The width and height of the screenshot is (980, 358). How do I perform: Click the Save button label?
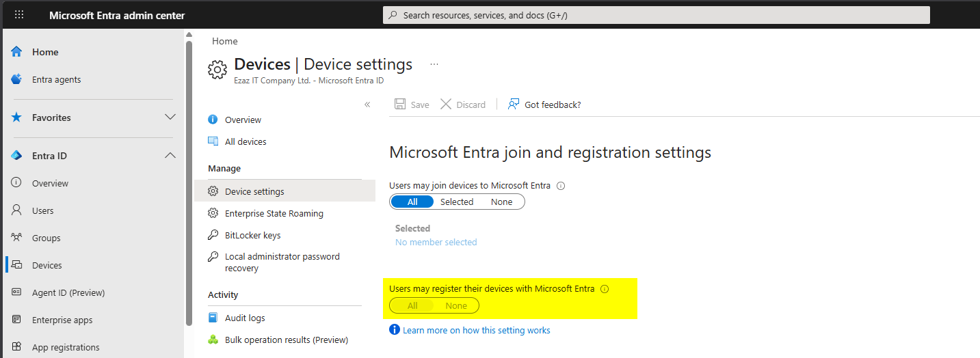420,105
